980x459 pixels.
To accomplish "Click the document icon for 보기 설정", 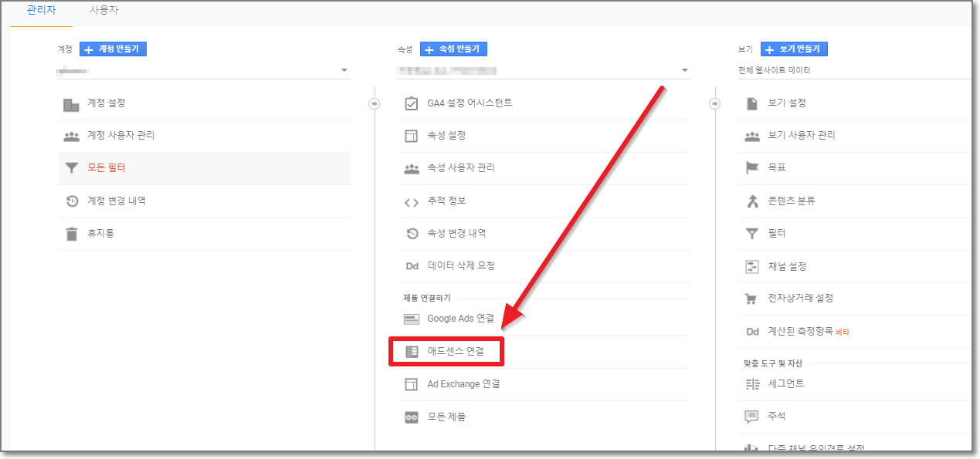I will coord(752,103).
